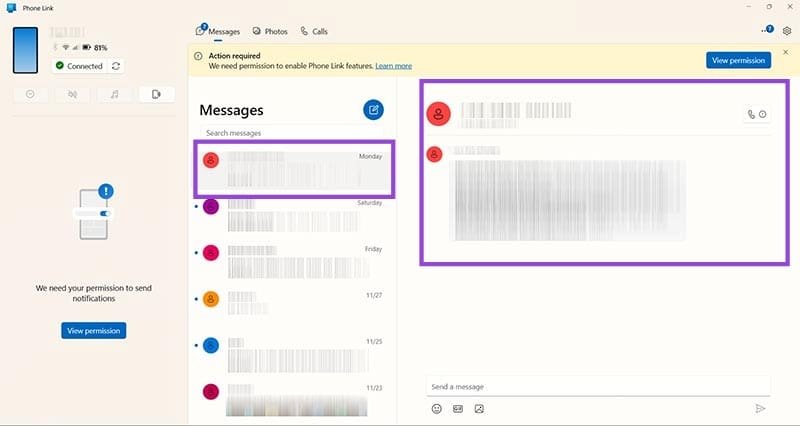Viewport: 800px width, 426px height.
Task: Toggle the audio player music note button
Action: (x=115, y=94)
